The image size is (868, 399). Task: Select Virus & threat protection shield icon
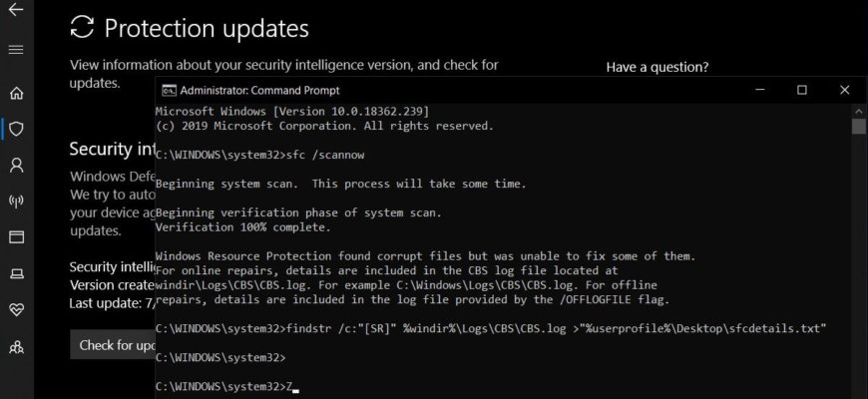tap(17, 129)
